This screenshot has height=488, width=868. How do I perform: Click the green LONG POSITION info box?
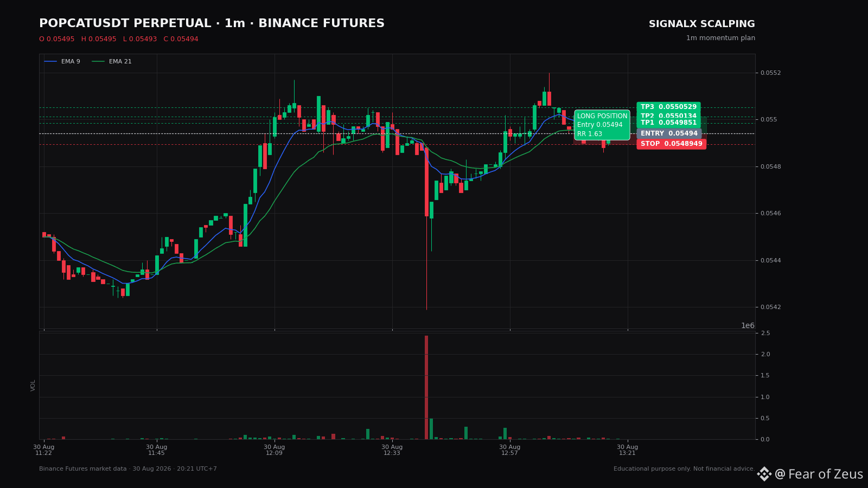tap(602, 125)
